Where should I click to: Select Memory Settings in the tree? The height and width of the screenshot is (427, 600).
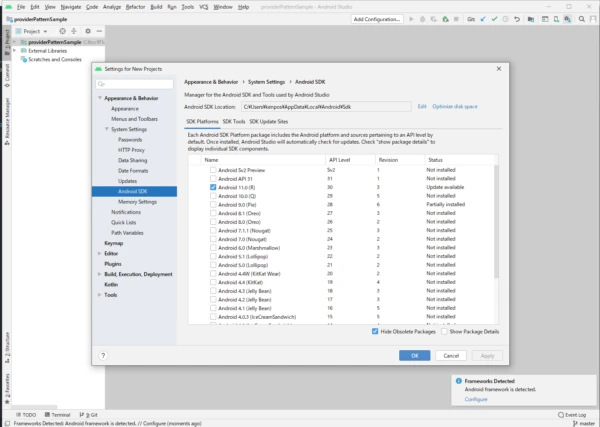click(137, 201)
